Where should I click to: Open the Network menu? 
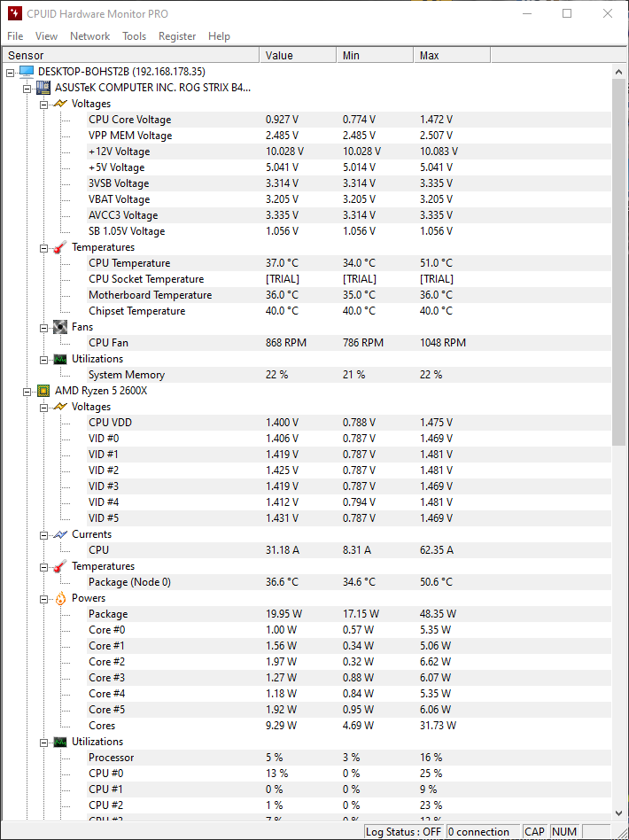[x=89, y=36]
